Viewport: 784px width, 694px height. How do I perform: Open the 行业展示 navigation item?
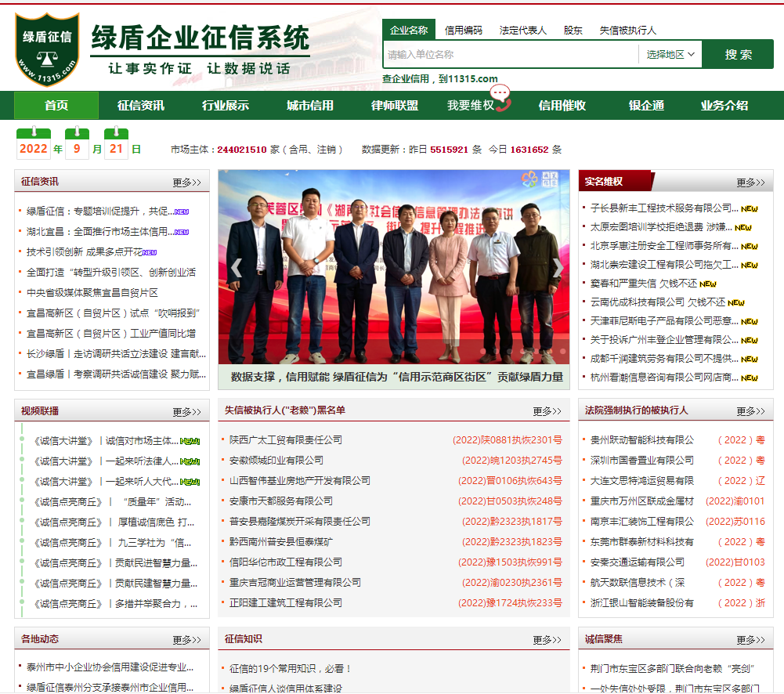[225, 106]
